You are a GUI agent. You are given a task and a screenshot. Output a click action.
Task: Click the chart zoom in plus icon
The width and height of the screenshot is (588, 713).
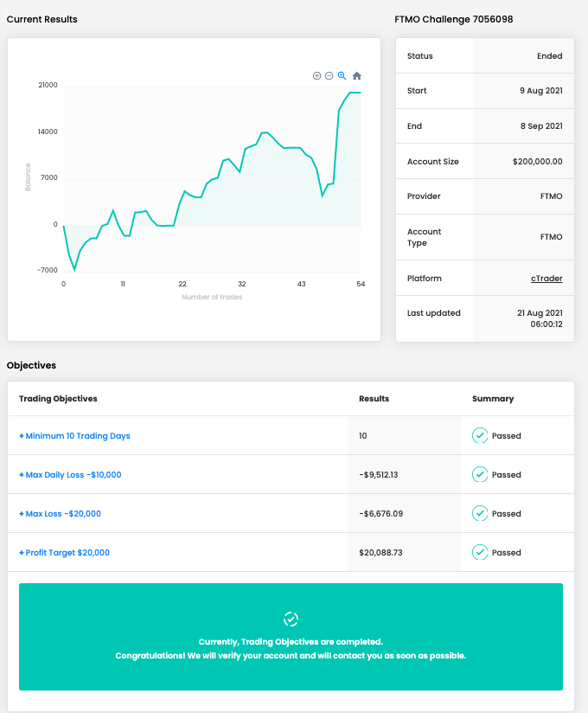(316, 76)
